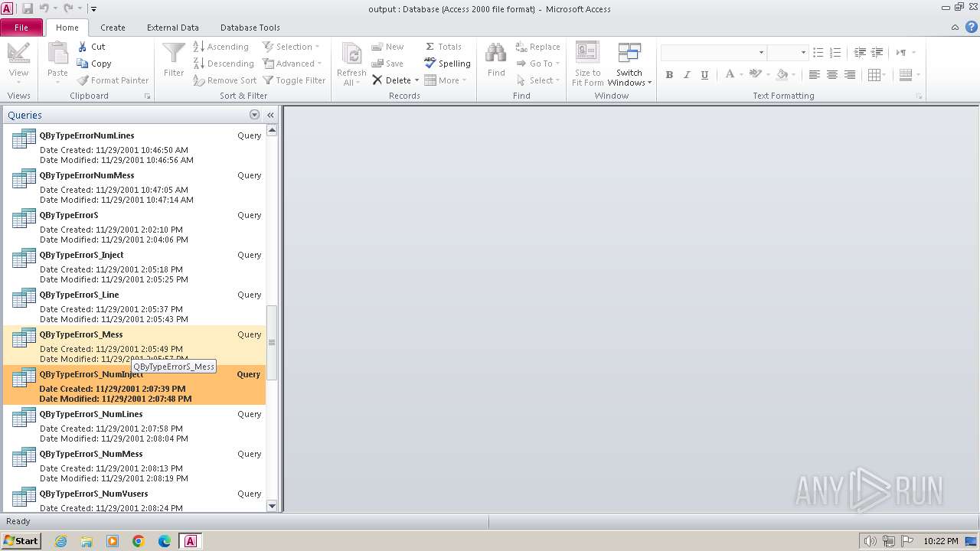Select the QByTypeErrorNumLines query
Screen dimensions: 980x551
pyautogui.click(x=135, y=145)
